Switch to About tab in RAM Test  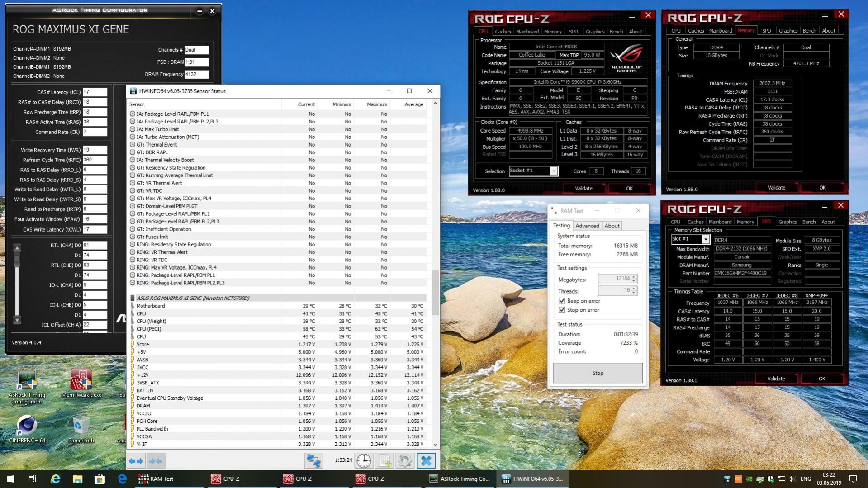[612, 226]
